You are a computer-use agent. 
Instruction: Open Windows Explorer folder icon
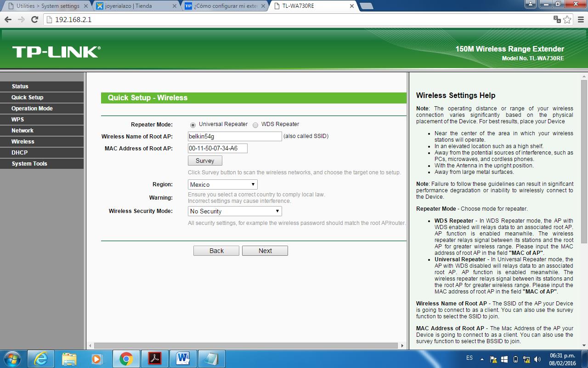point(69,359)
